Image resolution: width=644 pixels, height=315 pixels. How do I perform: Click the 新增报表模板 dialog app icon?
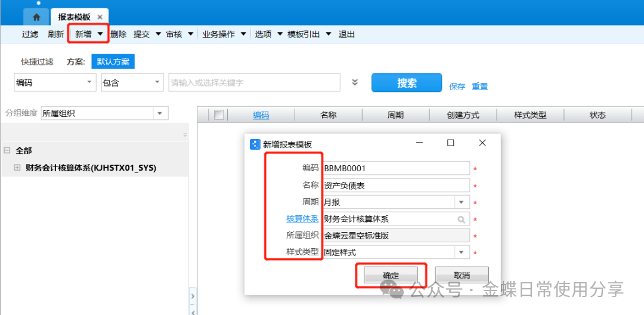pos(255,144)
